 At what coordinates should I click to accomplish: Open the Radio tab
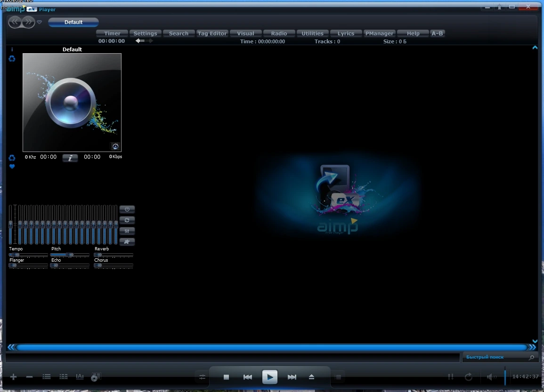pyautogui.click(x=279, y=33)
